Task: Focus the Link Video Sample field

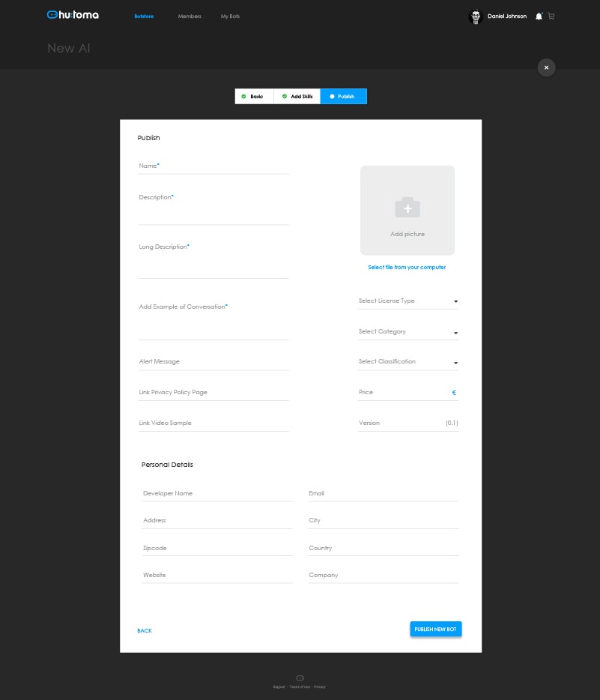Action: (213, 423)
